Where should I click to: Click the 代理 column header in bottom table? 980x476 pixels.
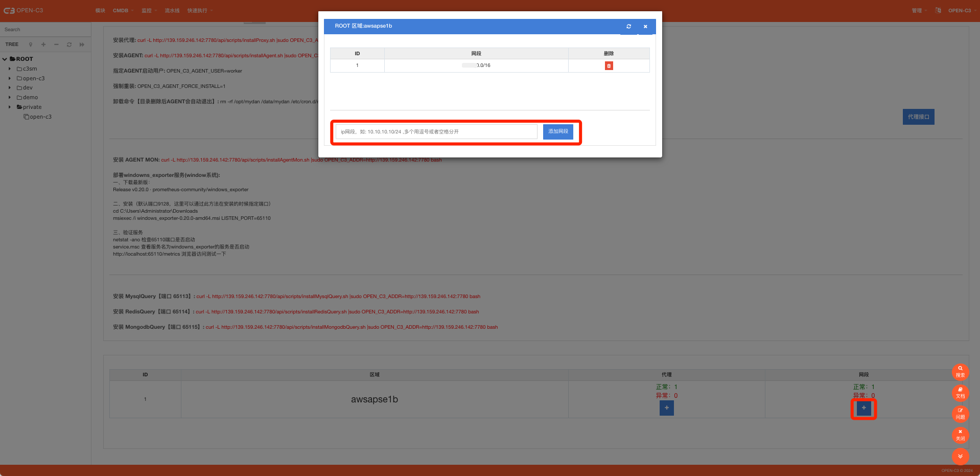[x=667, y=375]
